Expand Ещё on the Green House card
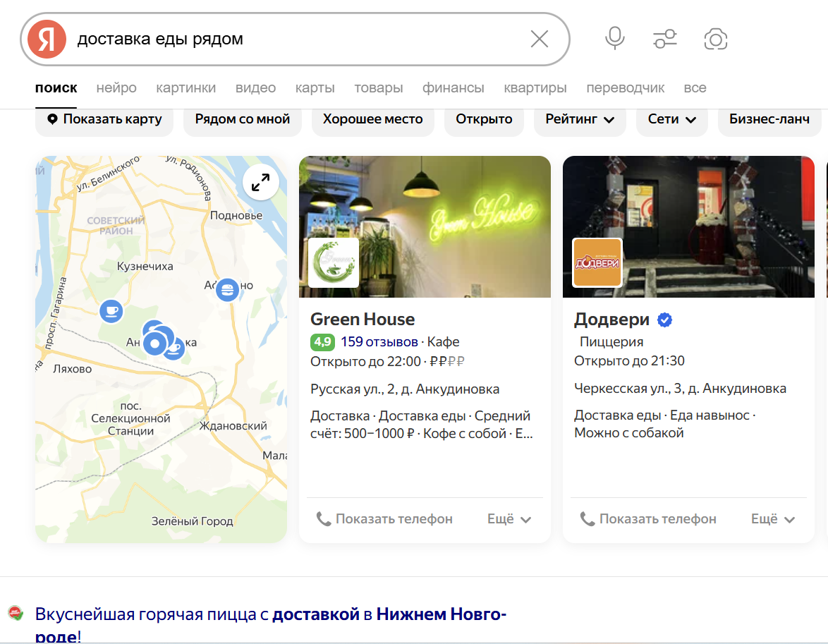828x644 pixels. (509, 519)
